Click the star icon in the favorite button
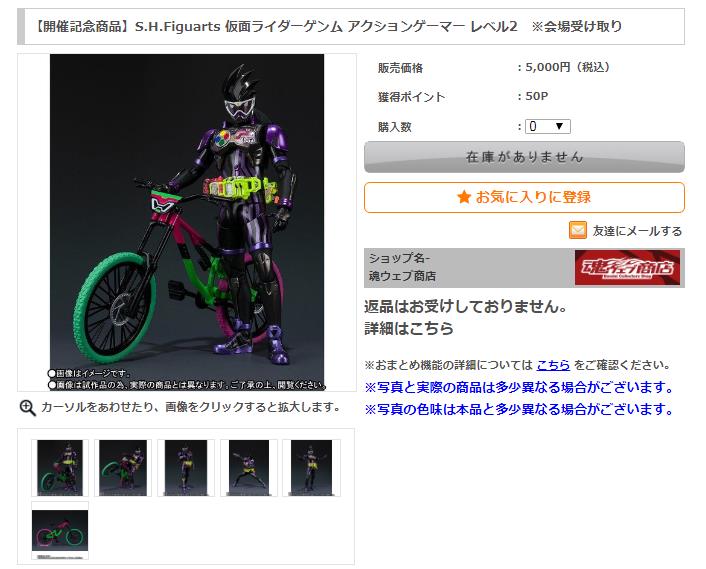Image resolution: width=706 pixels, height=569 pixels. [x=464, y=197]
